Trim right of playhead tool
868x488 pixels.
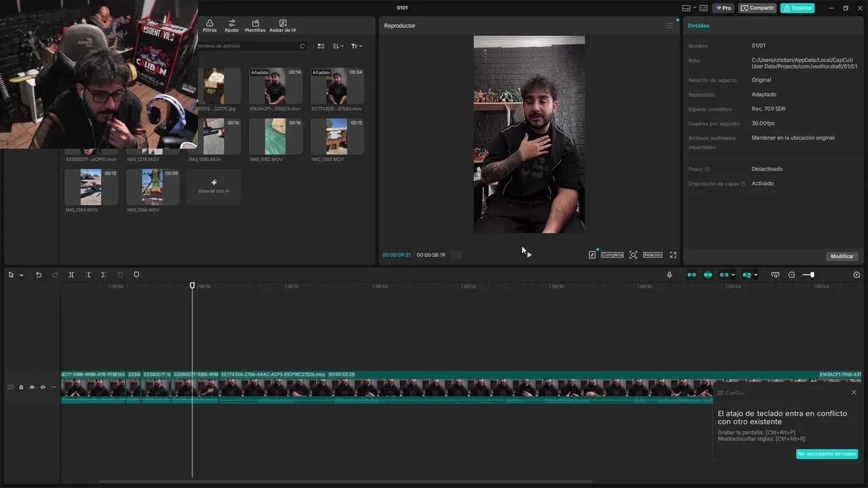click(x=103, y=274)
